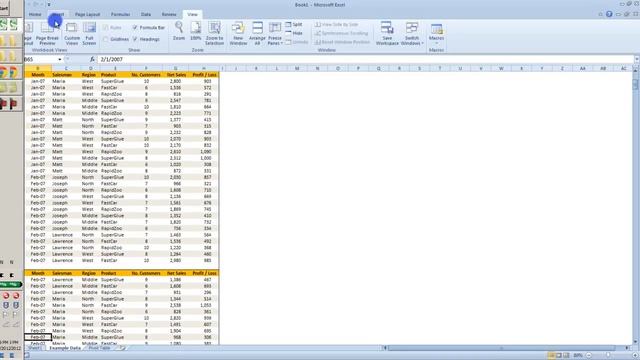Click the zoom out minus button
Screen dimensions: 640x360
coord(589,356)
